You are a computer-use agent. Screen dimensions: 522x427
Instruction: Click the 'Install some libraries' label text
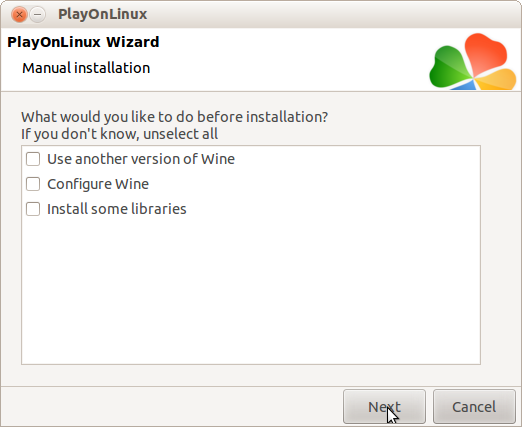coord(117,209)
